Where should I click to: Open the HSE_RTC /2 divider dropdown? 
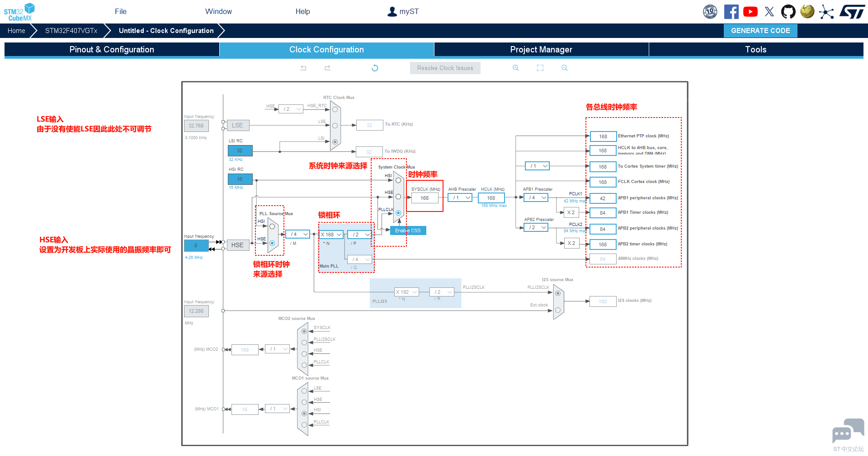pyautogui.click(x=291, y=109)
